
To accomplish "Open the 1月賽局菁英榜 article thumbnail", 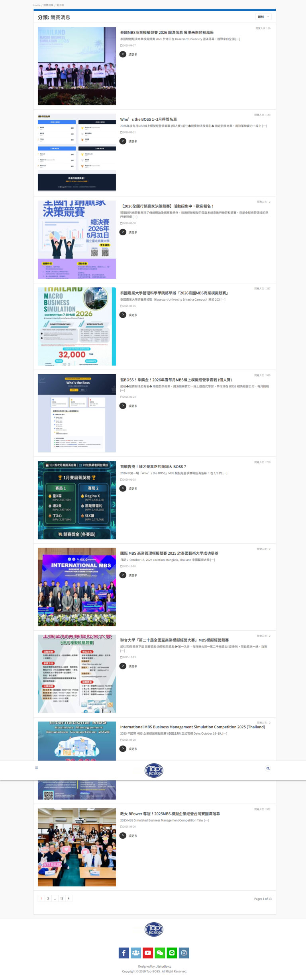I will click(x=77, y=500).
